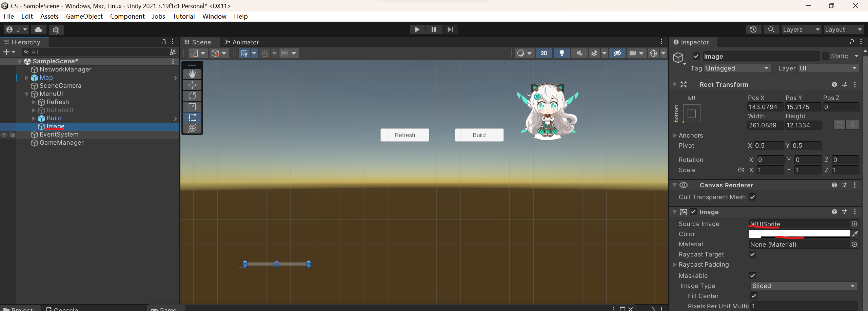
Task: Toggle scene audio mute icon
Action: [x=579, y=53]
